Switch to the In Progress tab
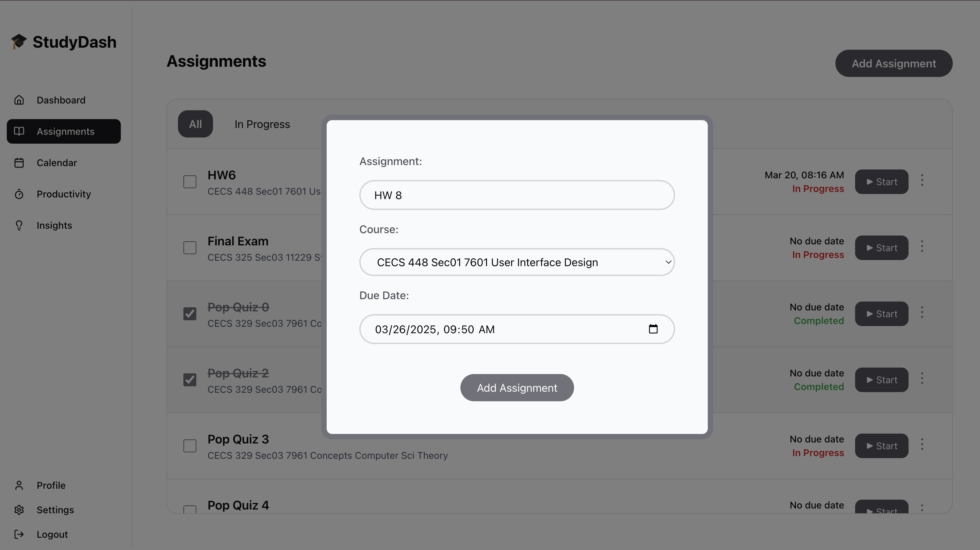This screenshot has height=550, width=980. coord(262,124)
